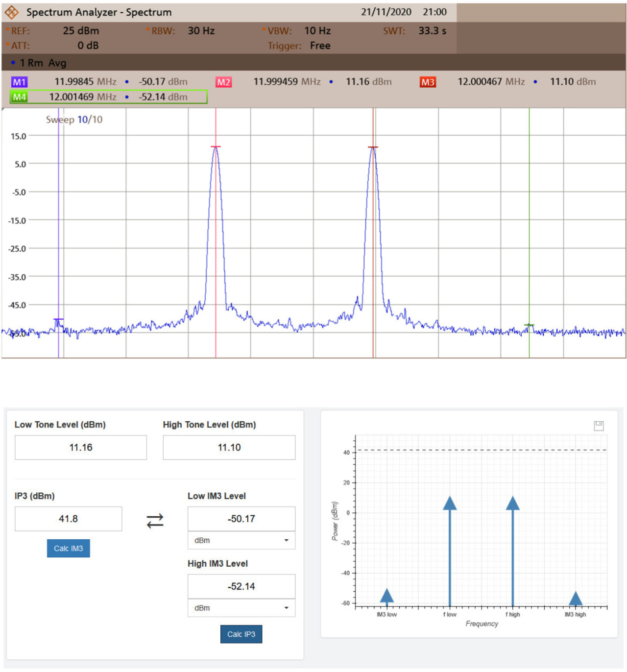Click the Low IM3 Level value field

241,519
